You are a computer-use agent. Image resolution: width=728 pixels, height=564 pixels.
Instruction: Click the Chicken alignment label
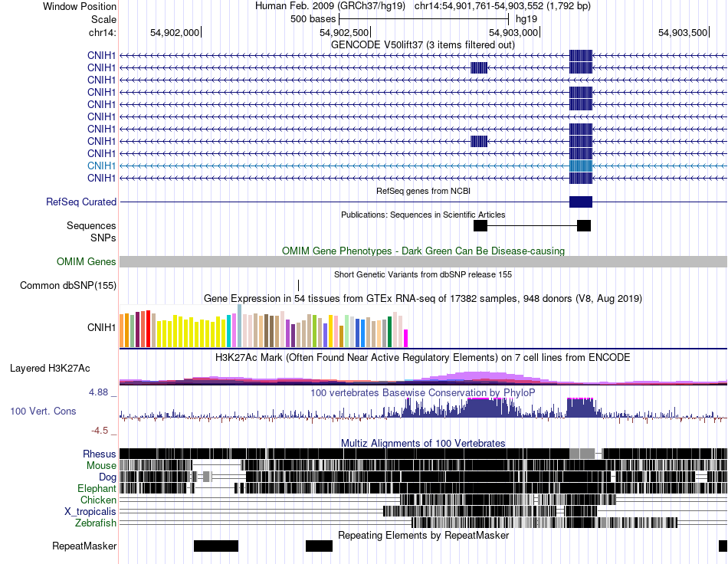pyautogui.click(x=98, y=500)
